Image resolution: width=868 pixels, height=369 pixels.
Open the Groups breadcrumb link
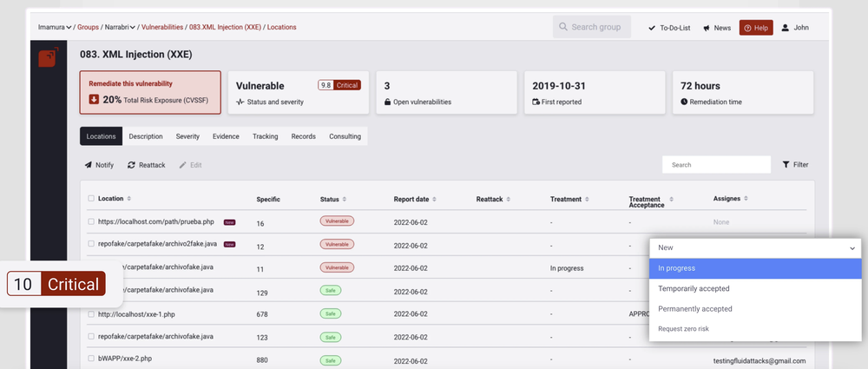pyautogui.click(x=88, y=27)
